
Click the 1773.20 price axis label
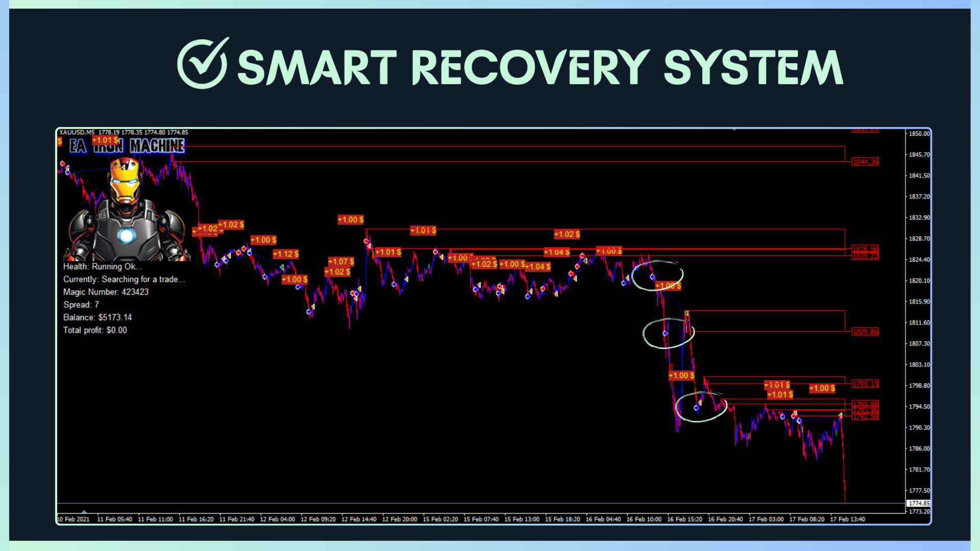point(919,511)
